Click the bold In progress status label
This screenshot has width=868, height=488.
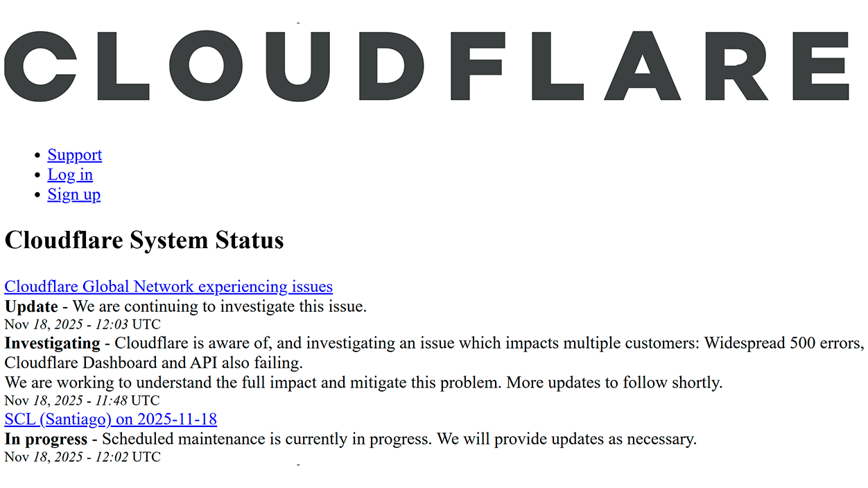click(46, 439)
